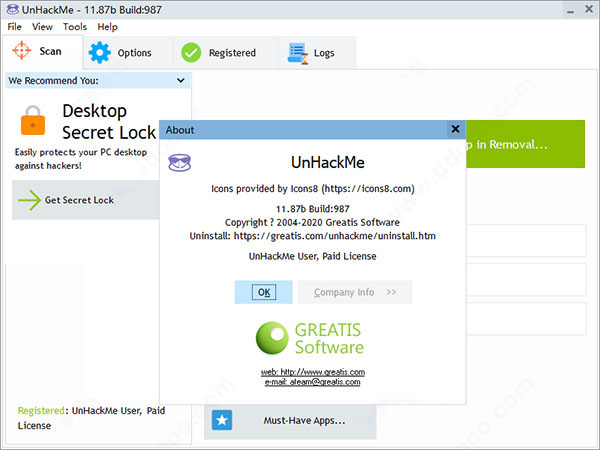Image resolution: width=600 pixels, height=450 pixels.
Task: Minimize the UnHackMe window
Action: pos(570,10)
